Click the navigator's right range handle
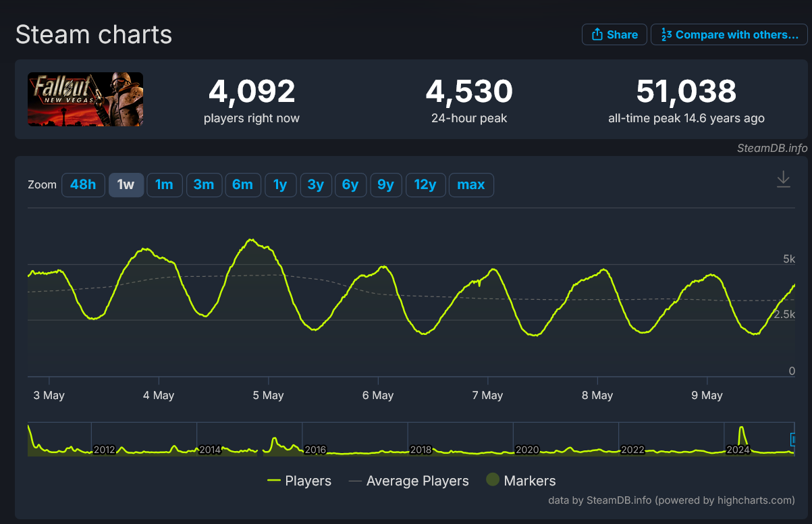The width and height of the screenshot is (812, 524). pos(794,440)
